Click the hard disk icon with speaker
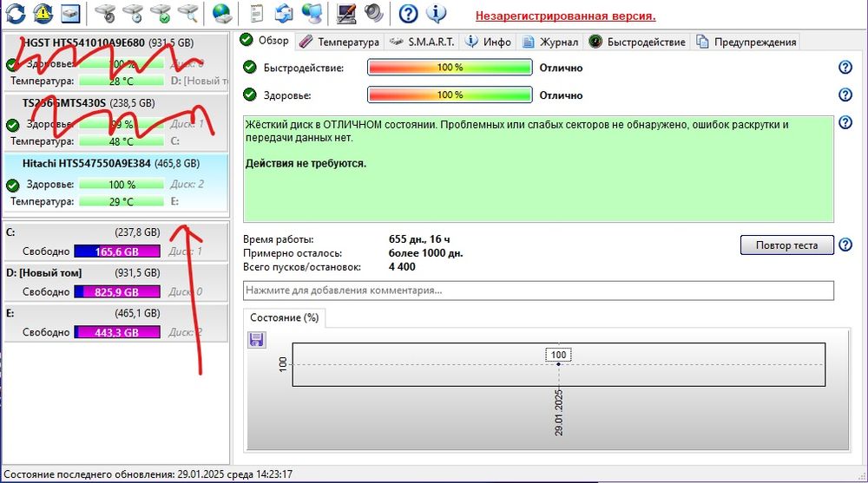The height and width of the screenshot is (483, 868). (105, 13)
